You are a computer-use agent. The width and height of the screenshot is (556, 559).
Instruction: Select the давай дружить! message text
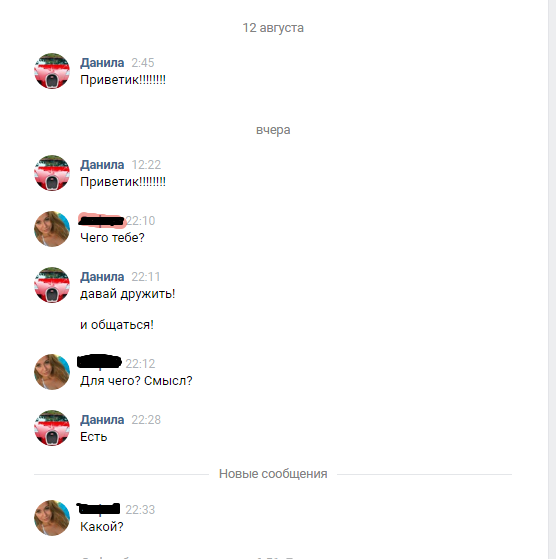[x=128, y=294]
